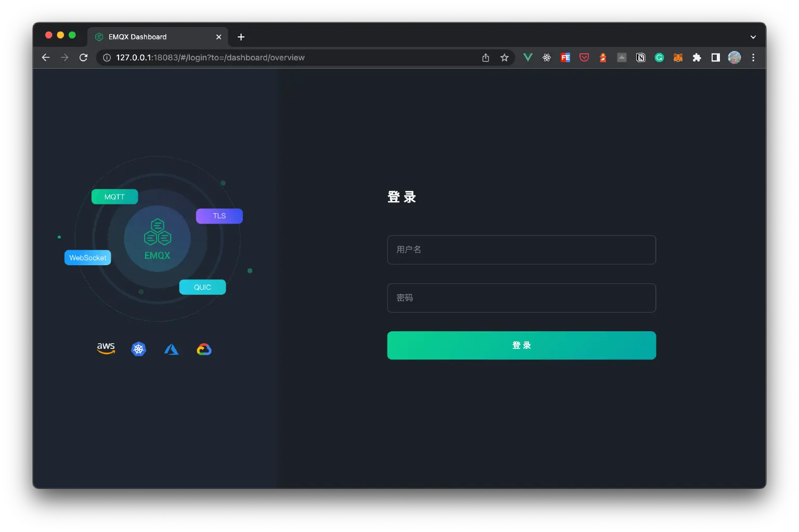
Task: Select the Google Cloud logo
Action: point(204,348)
